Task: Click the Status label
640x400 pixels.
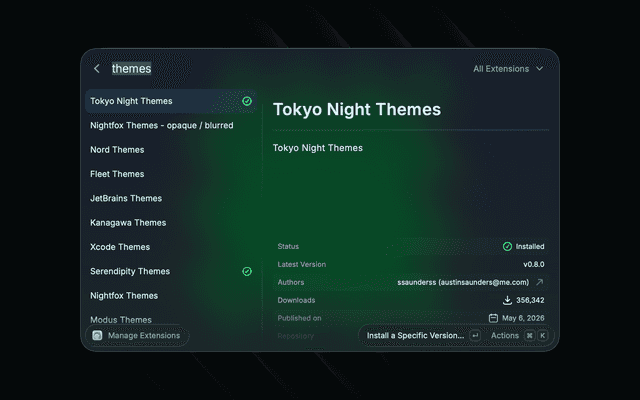Action: click(288, 247)
